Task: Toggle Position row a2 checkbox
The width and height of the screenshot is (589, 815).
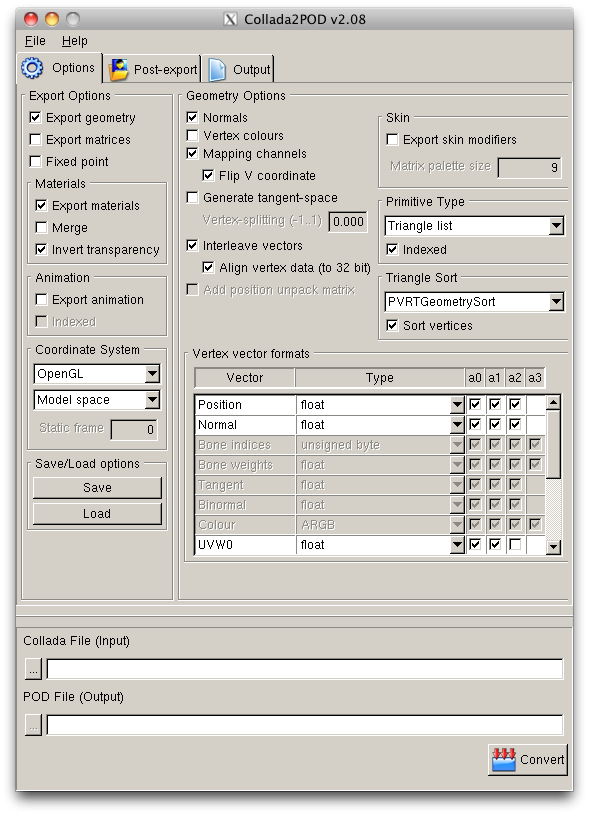Action: tap(515, 404)
